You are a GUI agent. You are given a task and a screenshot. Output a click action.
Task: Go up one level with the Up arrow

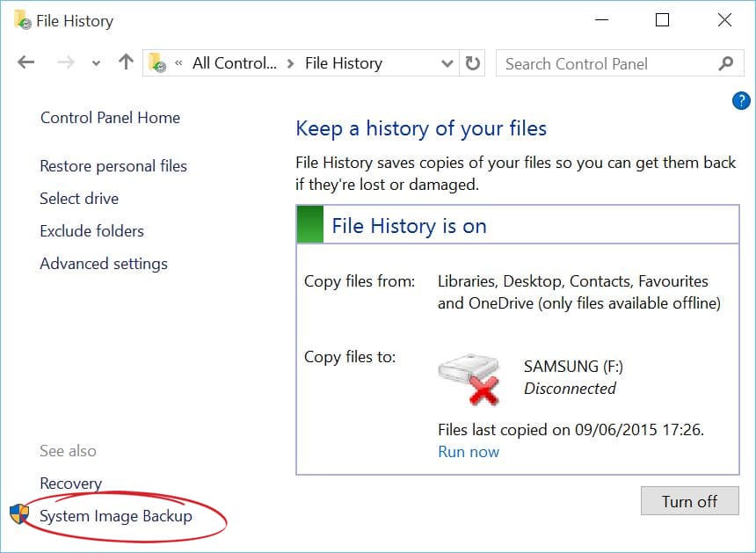coord(126,62)
